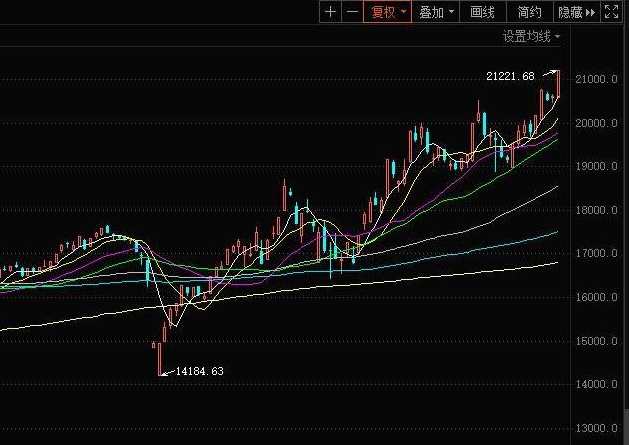Select the lowest red candle above 14184.63
The height and width of the screenshot is (445, 629).
tap(161, 356)
